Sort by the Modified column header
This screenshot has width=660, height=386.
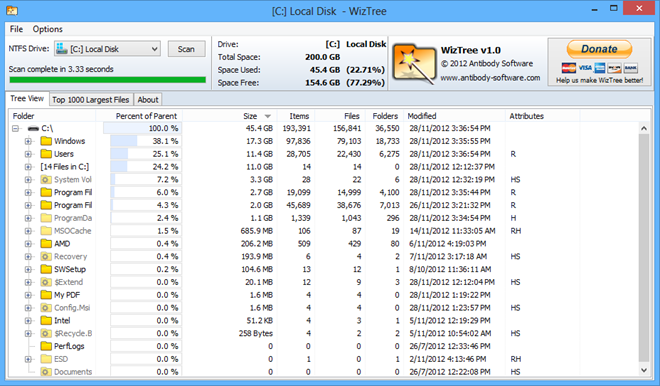pos(455,116)
